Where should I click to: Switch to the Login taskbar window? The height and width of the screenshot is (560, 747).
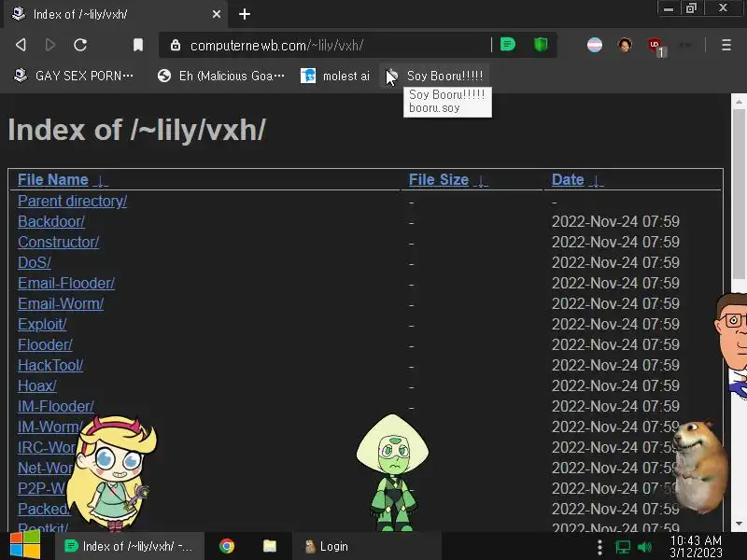point(367,546)
